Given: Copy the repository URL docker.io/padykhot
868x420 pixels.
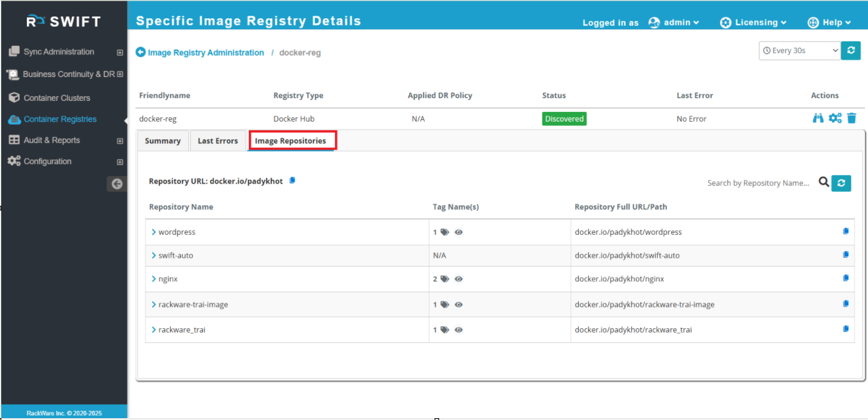Looking at the screenshot, I should point(292,180).
